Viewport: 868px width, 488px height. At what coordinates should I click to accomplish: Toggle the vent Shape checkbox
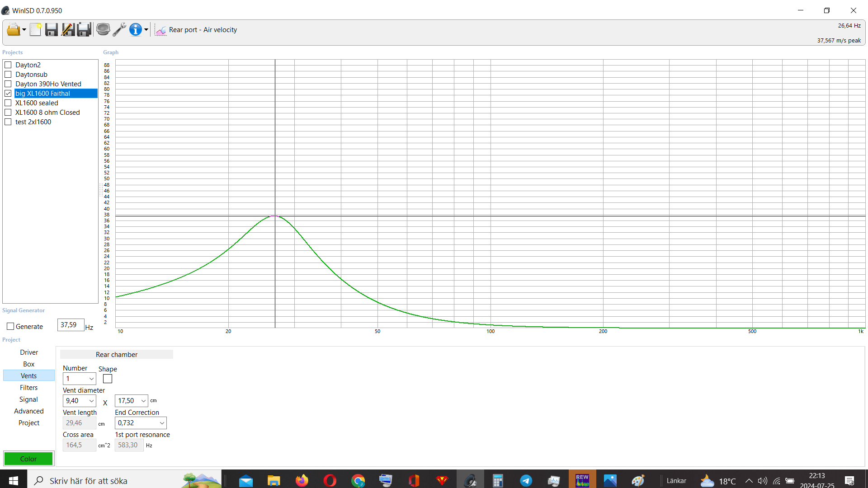pos(108,379)
